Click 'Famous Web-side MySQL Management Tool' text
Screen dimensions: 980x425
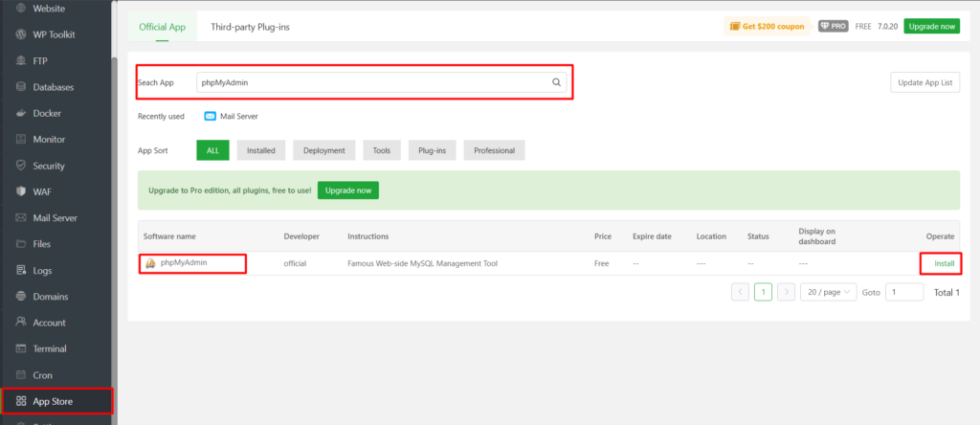click(422, 264)
